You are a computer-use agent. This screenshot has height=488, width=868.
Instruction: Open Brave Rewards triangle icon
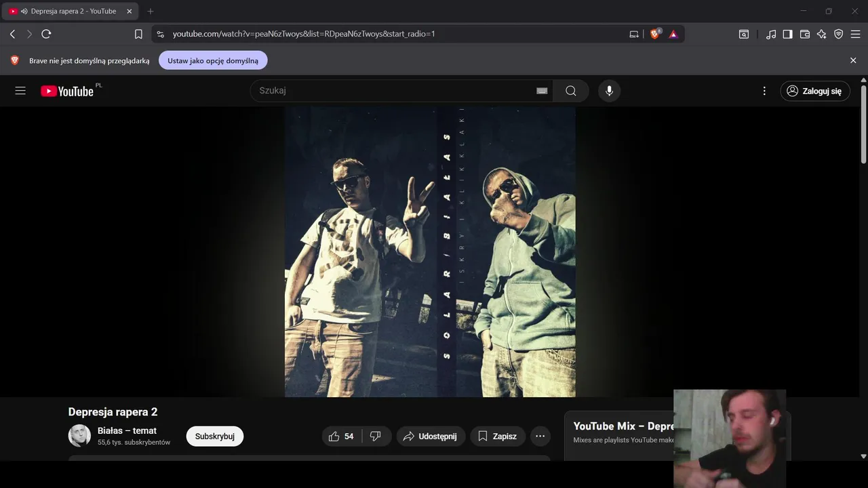pos(673,34)
